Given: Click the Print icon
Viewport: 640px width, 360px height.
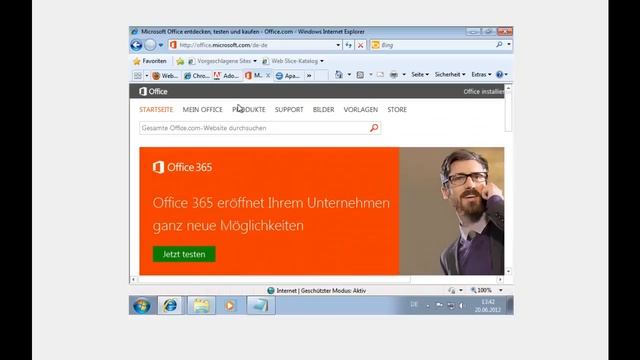Looking at the screenshot, I should click(x=393, y=75).
